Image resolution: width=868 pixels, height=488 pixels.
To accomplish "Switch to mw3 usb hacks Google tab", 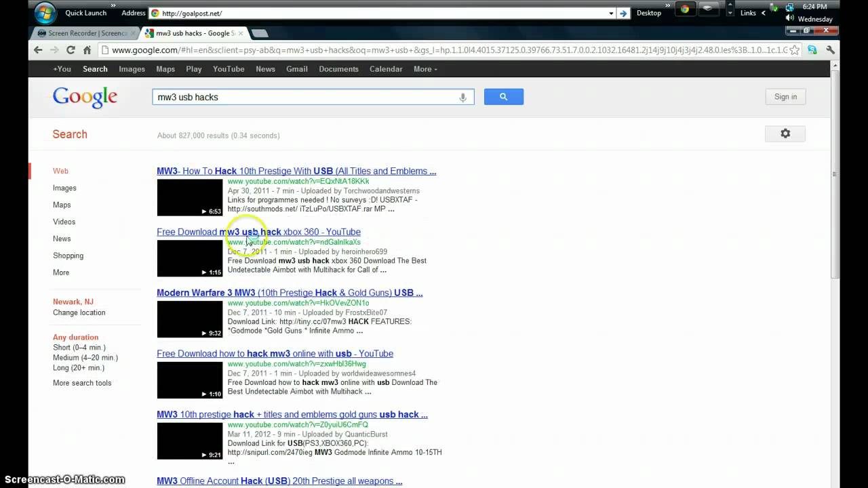I will pos(195,33).
